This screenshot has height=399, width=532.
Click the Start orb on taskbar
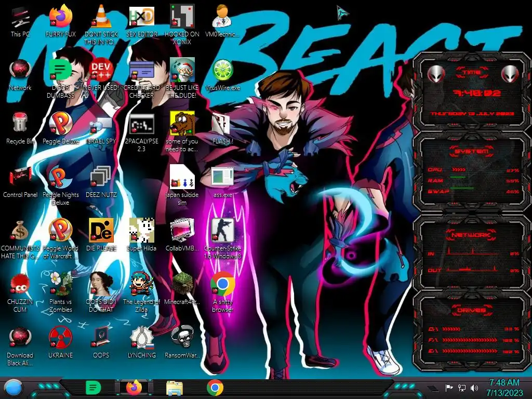13,388
